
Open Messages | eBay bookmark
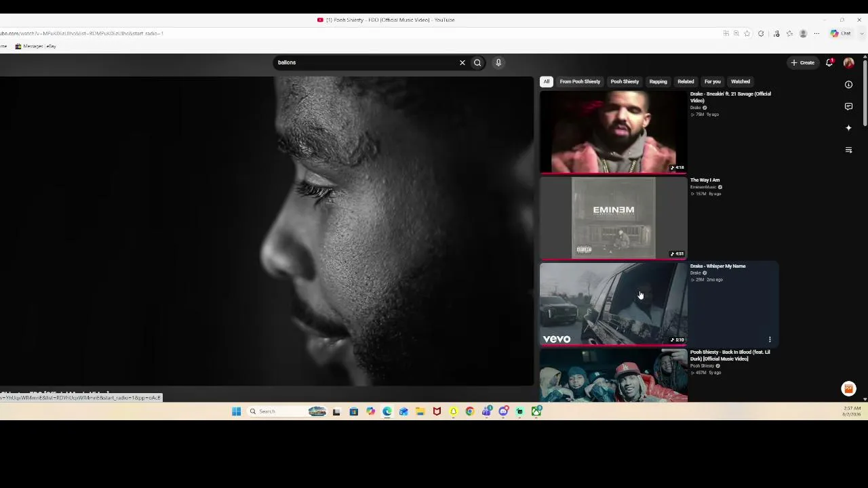click(x=35, y=46)
